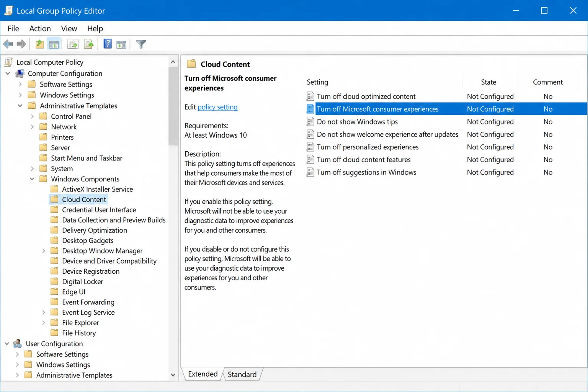
Task: Switch to the Extended tab
Action: (x=203, y=374)
